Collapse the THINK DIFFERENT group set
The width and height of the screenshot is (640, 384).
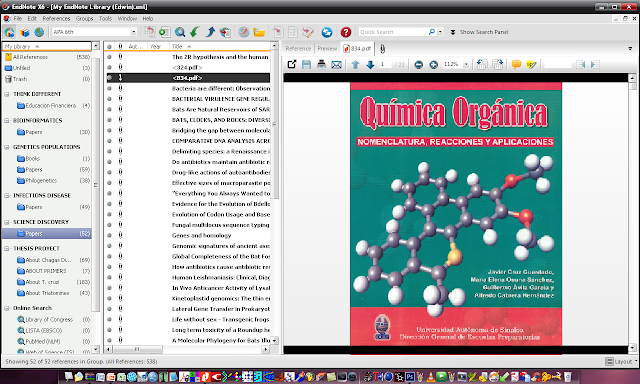pos(7,94)
